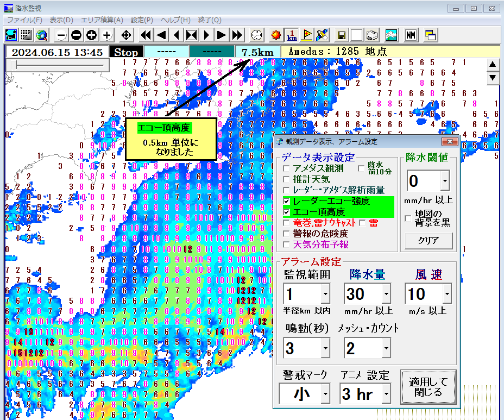Click the 7.5km echo height readout
The height and width of the screenshot is (420, 504).
pos(257,52)
